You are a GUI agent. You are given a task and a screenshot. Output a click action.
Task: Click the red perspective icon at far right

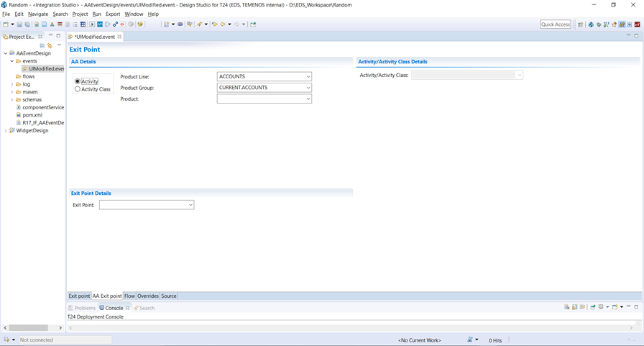point(638,24)
